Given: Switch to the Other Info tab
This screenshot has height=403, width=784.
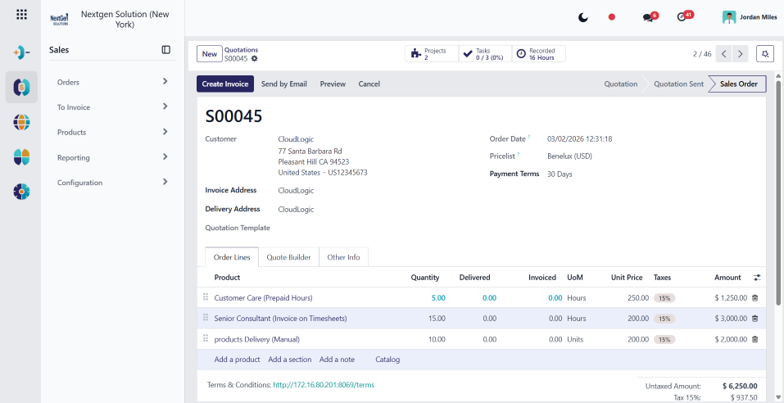Looking at the screenshot, I should (344, 258).
